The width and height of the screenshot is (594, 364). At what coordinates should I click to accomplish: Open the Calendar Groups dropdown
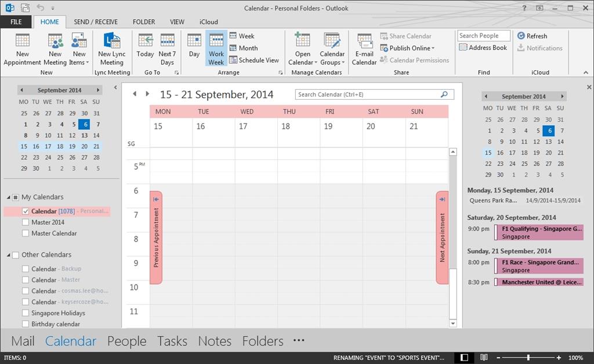tap(332, 49)
